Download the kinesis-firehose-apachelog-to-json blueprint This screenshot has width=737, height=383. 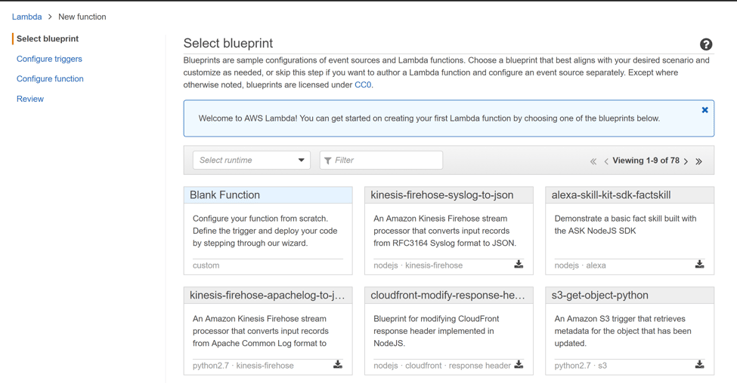tap(337, 364)
